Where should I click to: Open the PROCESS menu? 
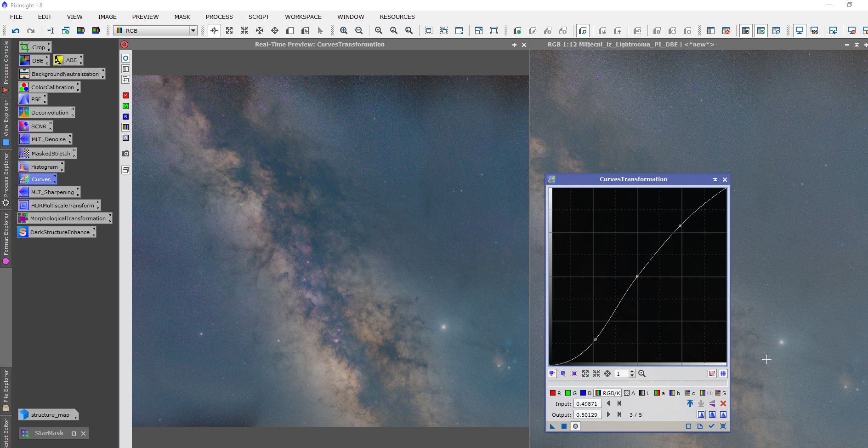(x=219, y=17)
